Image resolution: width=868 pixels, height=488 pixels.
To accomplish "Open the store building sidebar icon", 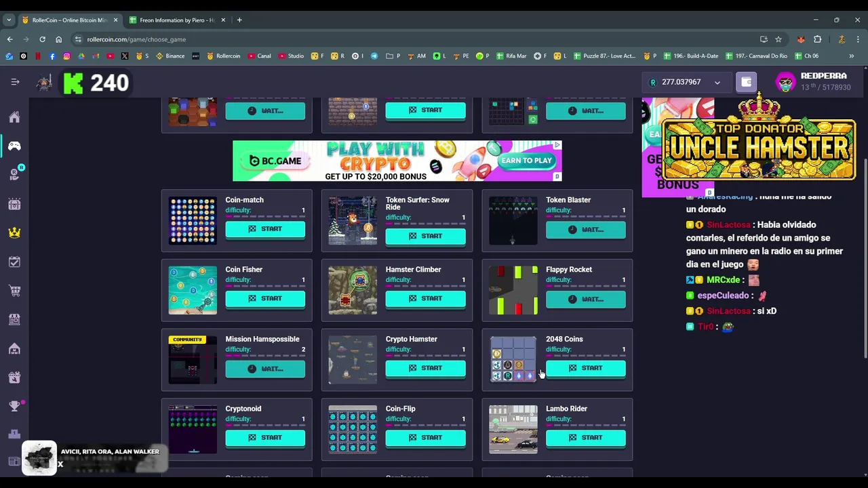I will click(14, 319).
